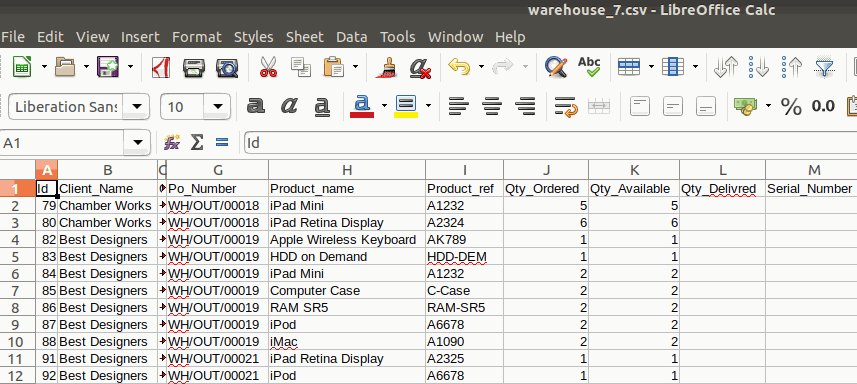This screenshot has width=857, height=384.
Task: Clear direct formatting
Action: (421, 68)
